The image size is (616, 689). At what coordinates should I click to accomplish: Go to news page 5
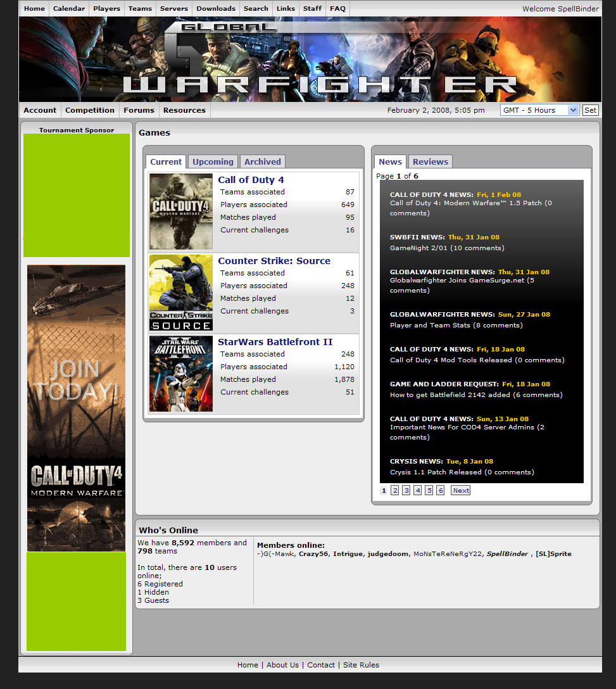[429, 490]
